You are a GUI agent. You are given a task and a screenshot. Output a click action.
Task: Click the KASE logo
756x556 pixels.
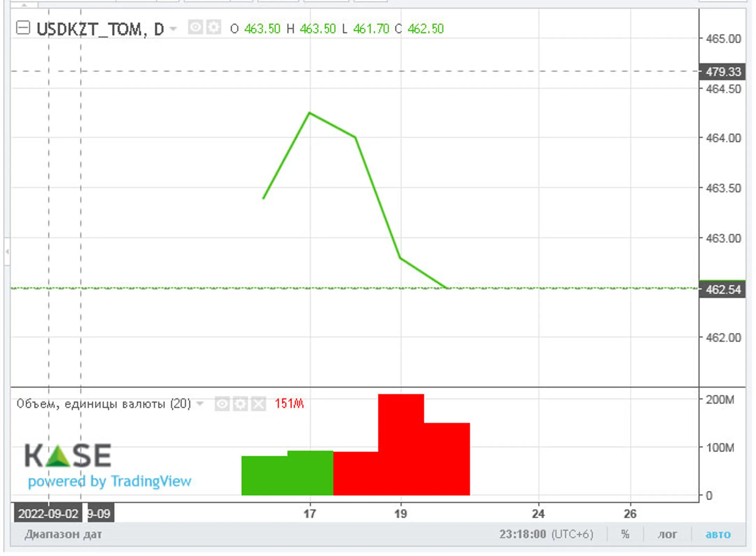click(x=68, y=455)
